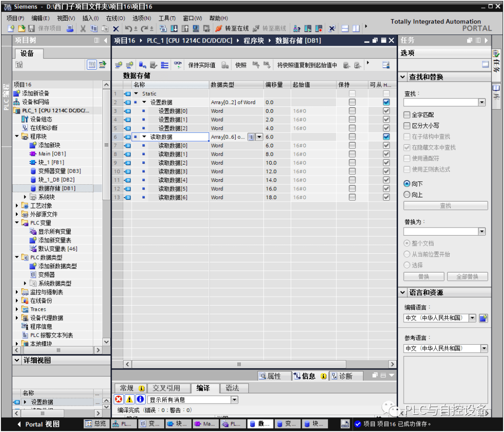The image size is (504, 432).
Task: Open the data type dropdown for 读取数据
Action: [x=259, y=137]
